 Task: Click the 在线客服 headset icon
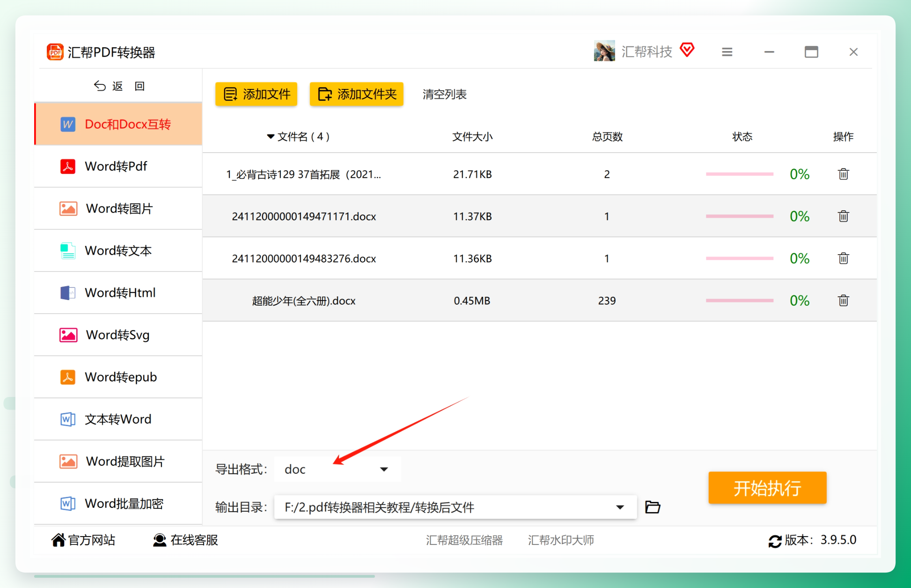pos(160,540)
